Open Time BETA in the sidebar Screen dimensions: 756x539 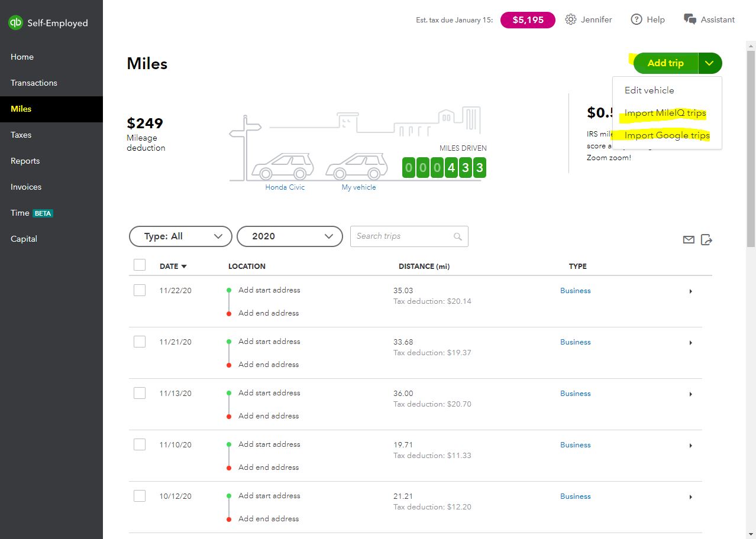[51, 213]
